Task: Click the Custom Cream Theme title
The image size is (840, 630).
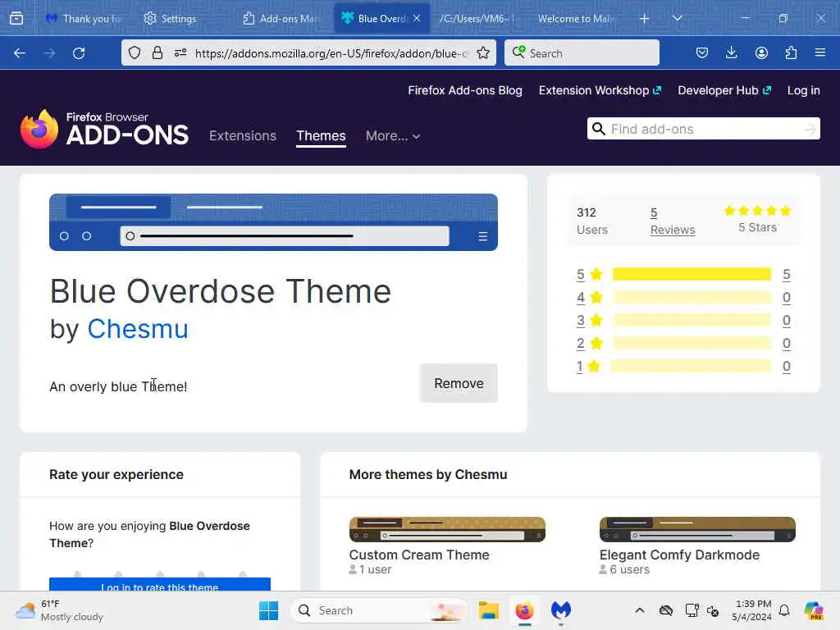Action: (419, 555)
